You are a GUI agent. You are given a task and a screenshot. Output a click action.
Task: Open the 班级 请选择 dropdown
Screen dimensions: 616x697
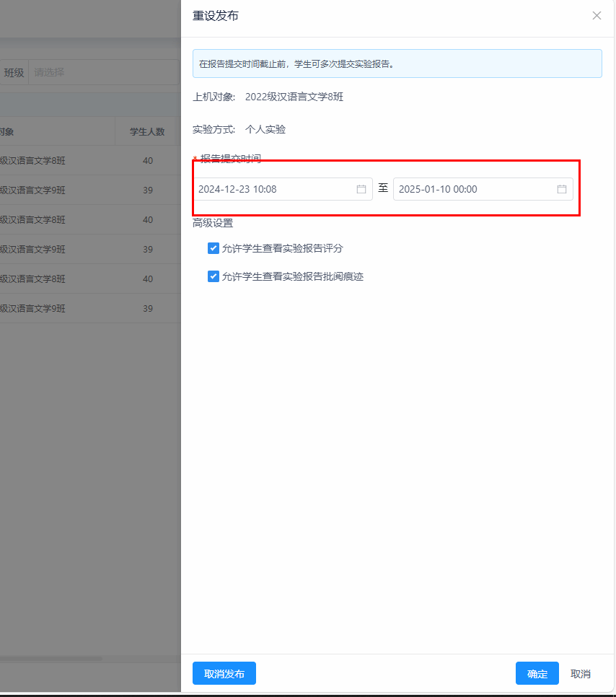point(101,72)
